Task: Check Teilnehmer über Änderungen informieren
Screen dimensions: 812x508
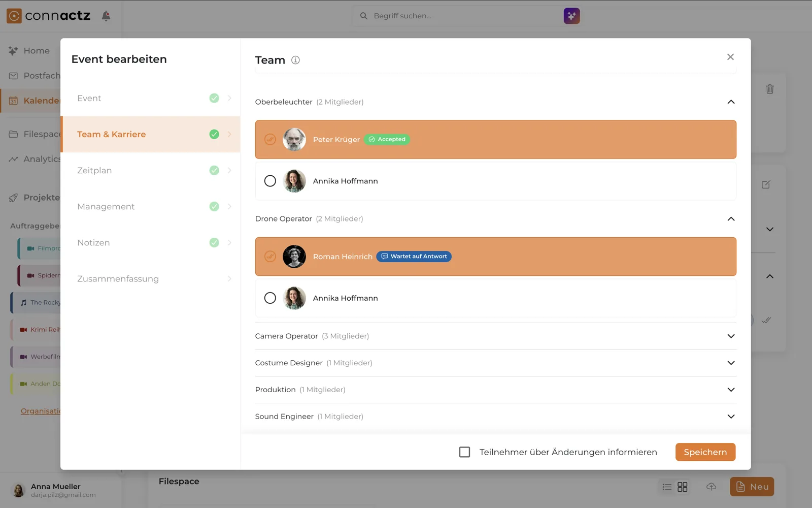Action: click(464, 452)
